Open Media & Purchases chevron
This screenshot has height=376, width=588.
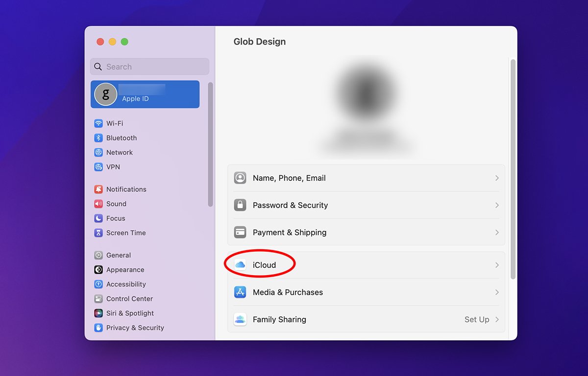coord(496,292)
